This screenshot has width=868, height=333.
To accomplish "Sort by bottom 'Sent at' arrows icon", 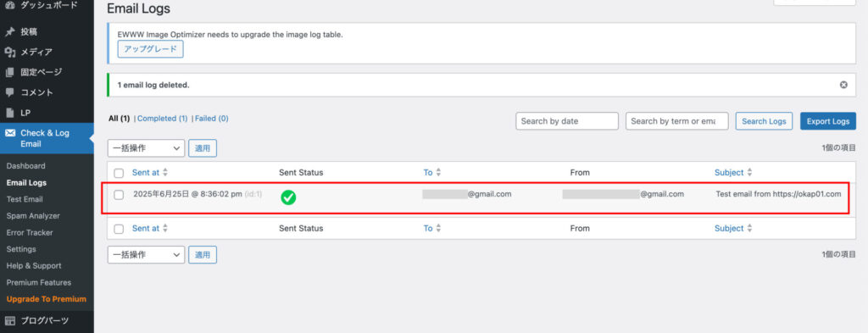I will (164, 229).
